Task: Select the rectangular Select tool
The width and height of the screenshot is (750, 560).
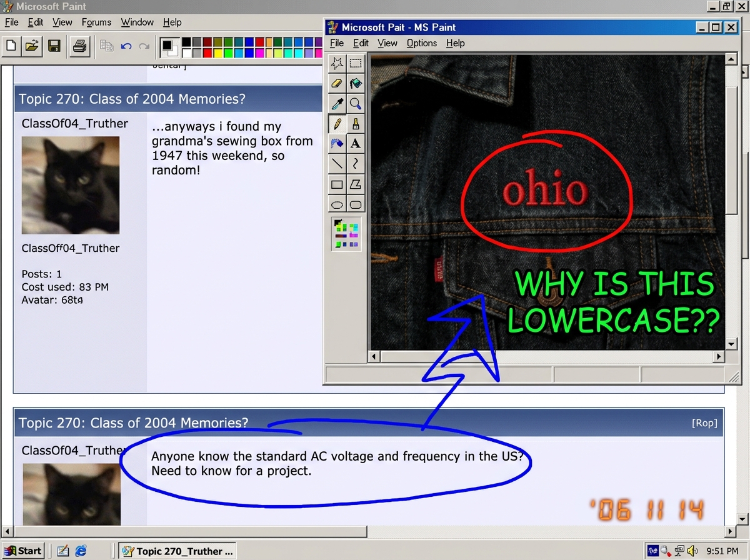Action: [356, 63]
